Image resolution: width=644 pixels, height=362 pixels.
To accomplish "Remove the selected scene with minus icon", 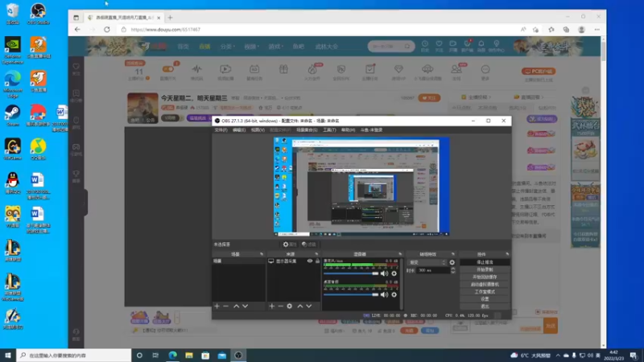I will [226, 306].
